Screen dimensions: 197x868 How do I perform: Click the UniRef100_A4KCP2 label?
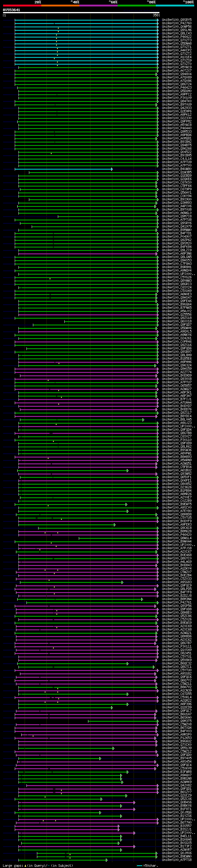pyautogui.click(x=177, y=50)
